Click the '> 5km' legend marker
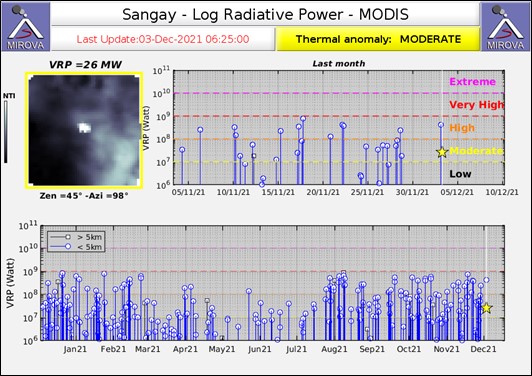 [x=68, y=237]
